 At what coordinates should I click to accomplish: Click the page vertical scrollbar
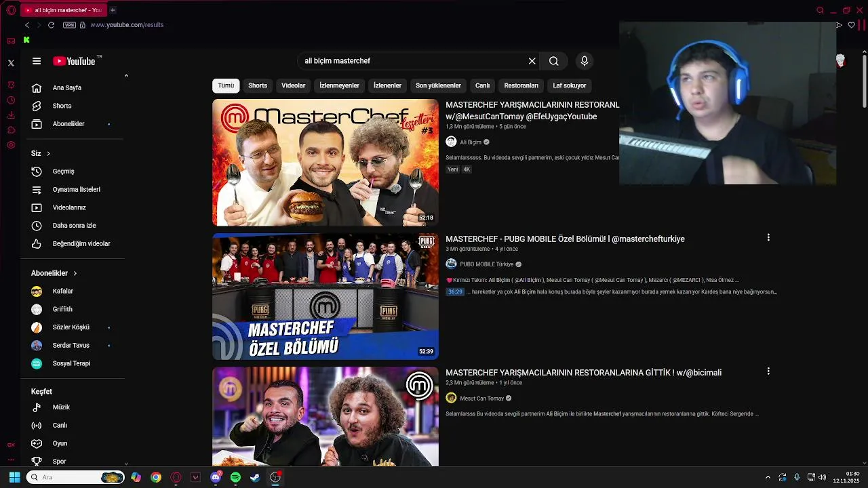[865, 81]
